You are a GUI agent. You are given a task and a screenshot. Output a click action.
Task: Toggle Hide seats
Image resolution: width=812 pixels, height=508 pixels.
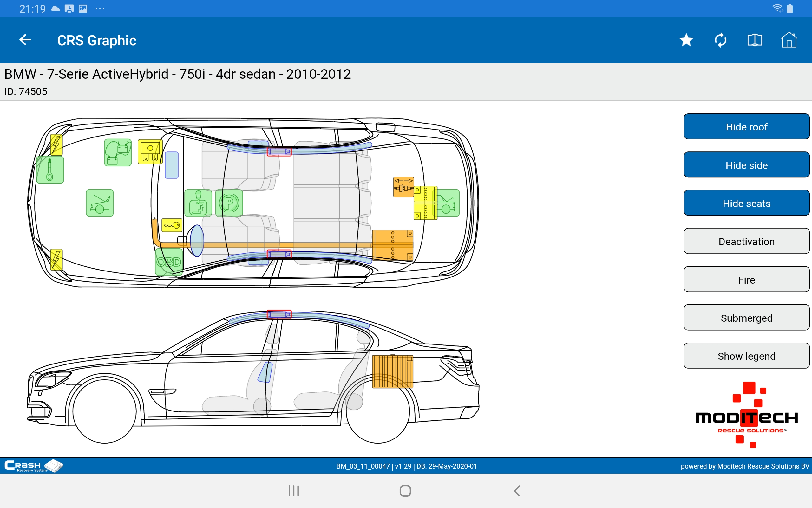[x=747, y=203]
